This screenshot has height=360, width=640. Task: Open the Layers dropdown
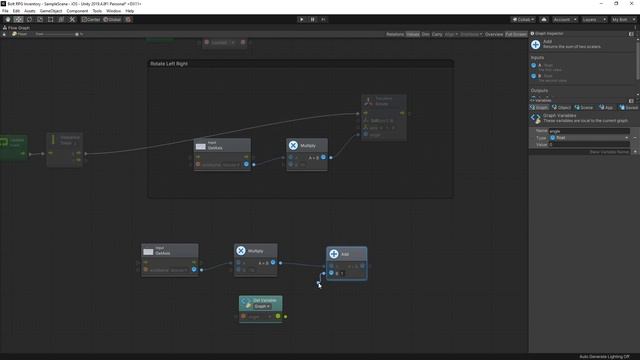tap(594, 19)
